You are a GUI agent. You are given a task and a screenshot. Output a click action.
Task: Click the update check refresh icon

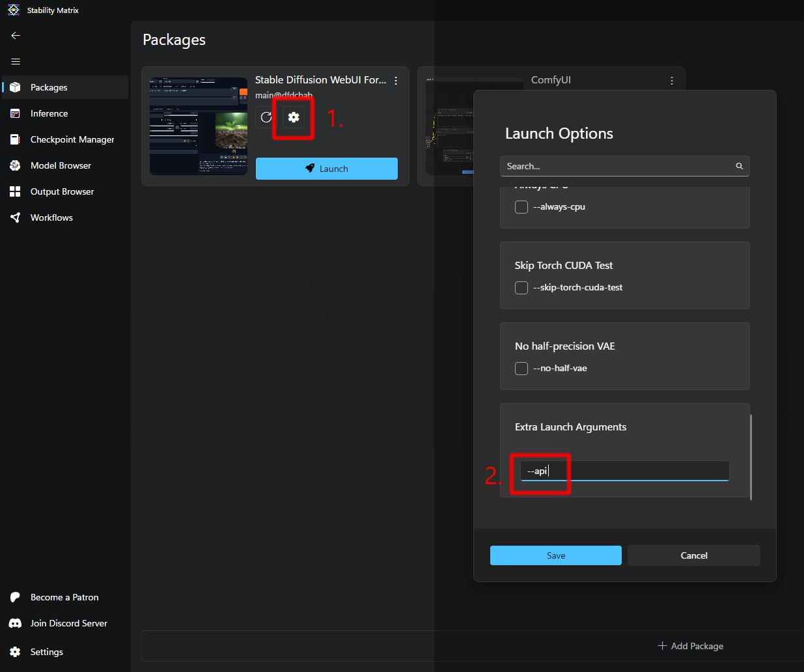266,117
